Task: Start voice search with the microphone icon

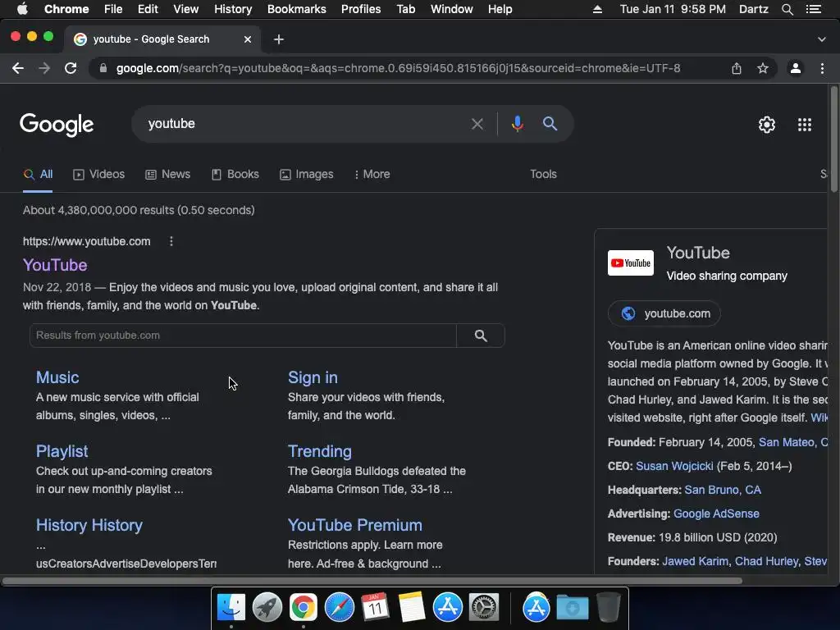Action: 517,124
